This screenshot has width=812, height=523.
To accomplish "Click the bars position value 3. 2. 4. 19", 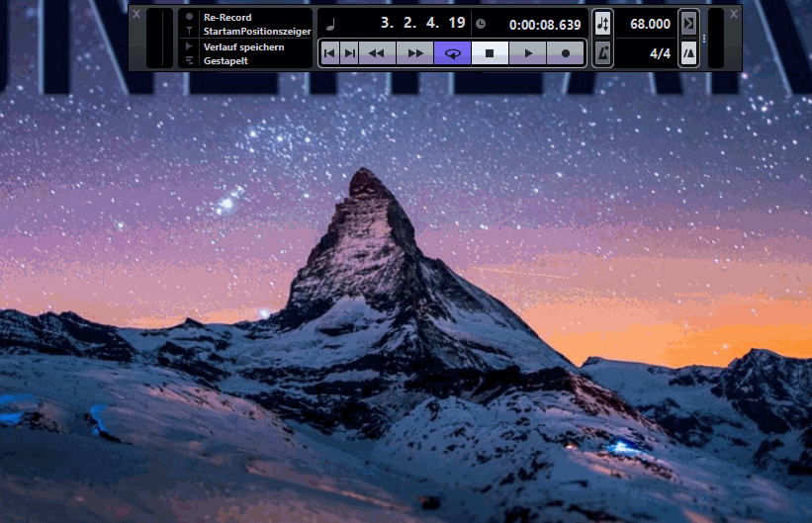I will pyautogui.click(x=423, y=23).
